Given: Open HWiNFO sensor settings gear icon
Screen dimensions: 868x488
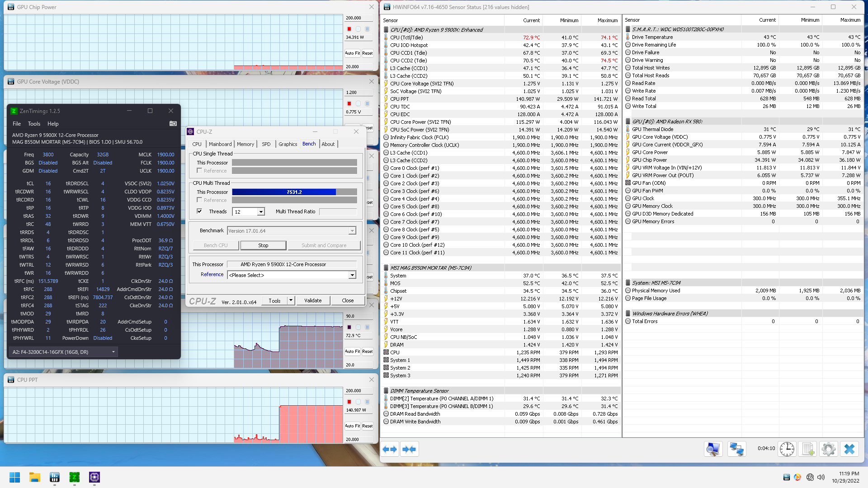Looking at the screenshot, I should 828,449.
